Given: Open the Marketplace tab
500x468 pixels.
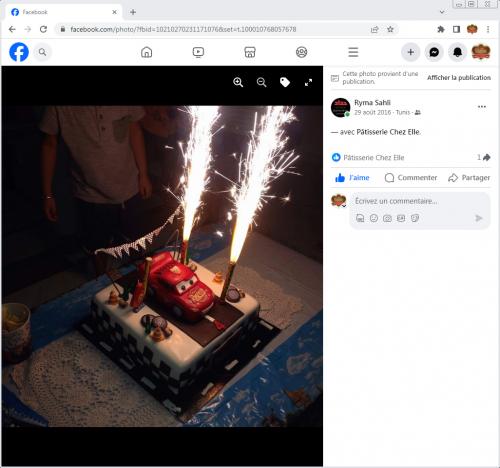Looking at the screenshot, I should click(250, 52).
